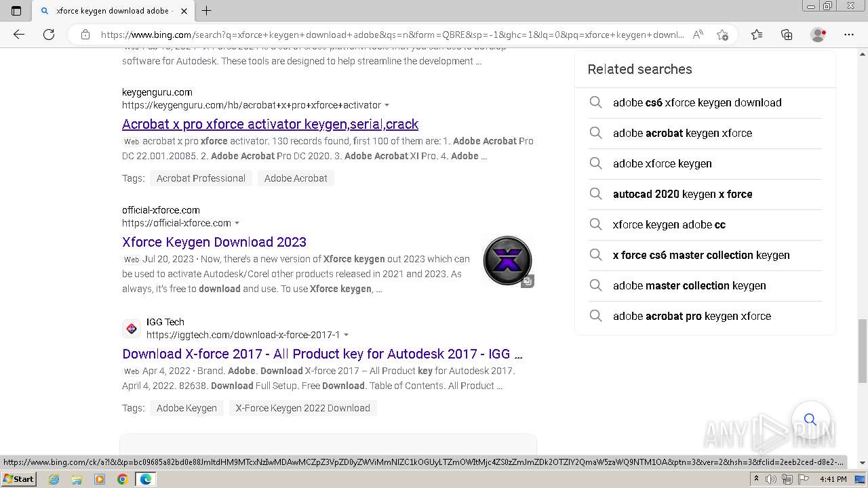Add this page to favorites via the star icon
This screenshot has width=868, height=488.
[723, 35]
